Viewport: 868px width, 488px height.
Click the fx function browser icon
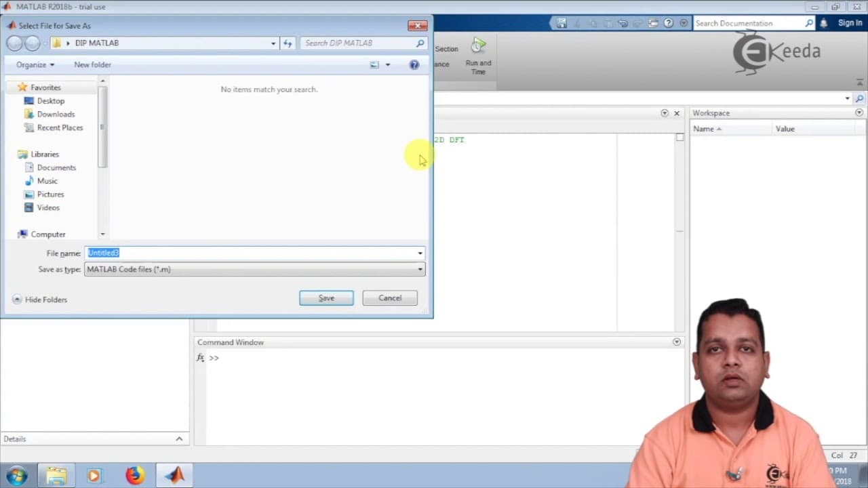(200, 358)
